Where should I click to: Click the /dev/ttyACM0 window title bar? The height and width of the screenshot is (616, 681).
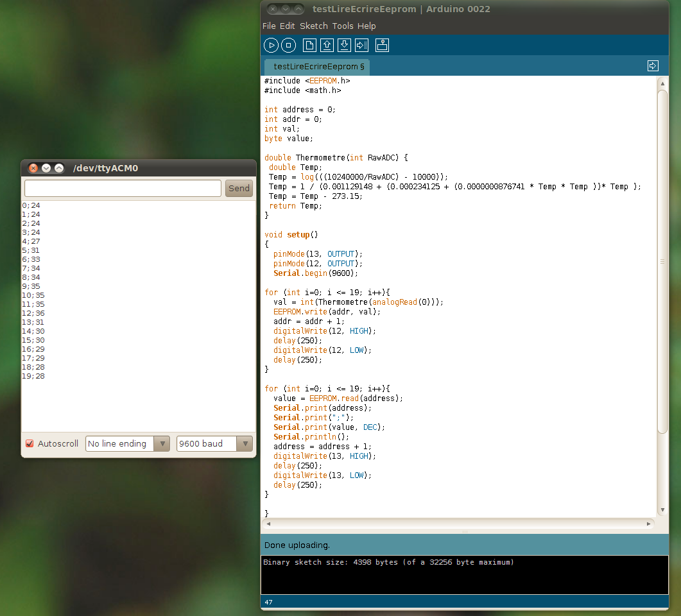pyautogui.click(x=139, y=168)
